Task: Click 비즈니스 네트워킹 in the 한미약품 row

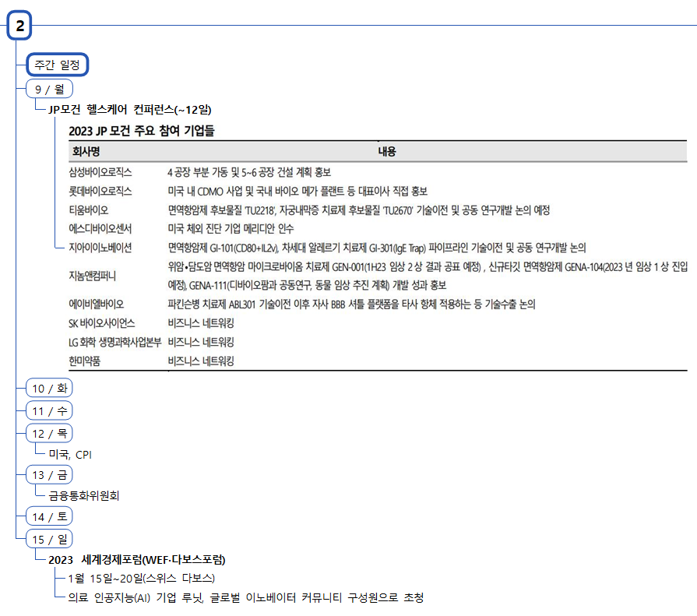Action: [x=201, y=361]
